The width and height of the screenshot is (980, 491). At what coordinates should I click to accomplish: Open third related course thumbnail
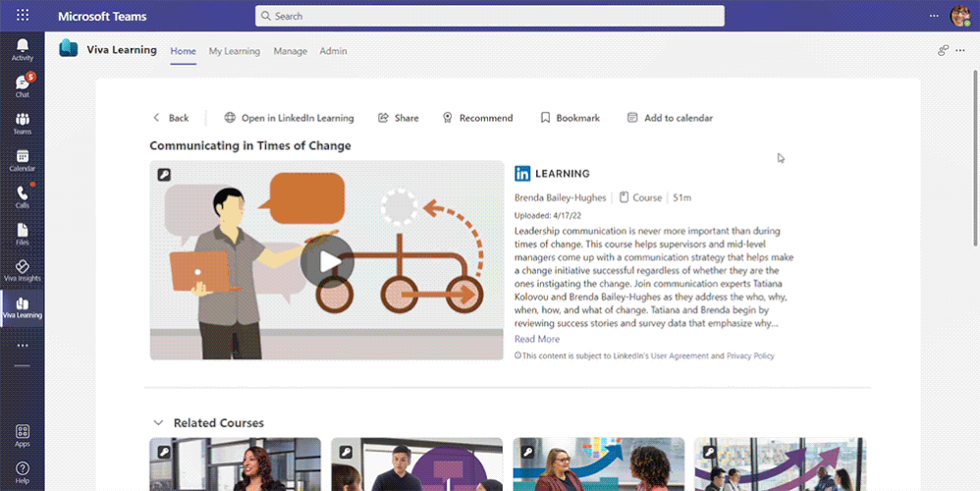pyautogui.click(x=599, y=464)
